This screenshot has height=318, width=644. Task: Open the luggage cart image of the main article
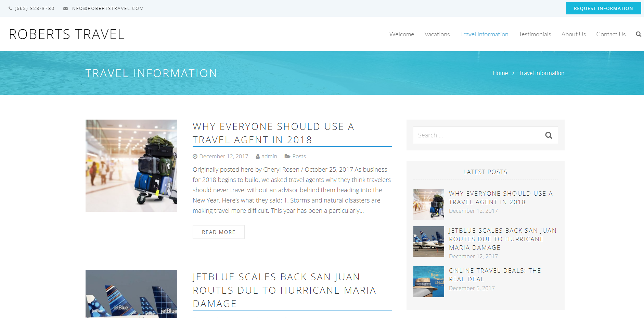click(131, 166)
